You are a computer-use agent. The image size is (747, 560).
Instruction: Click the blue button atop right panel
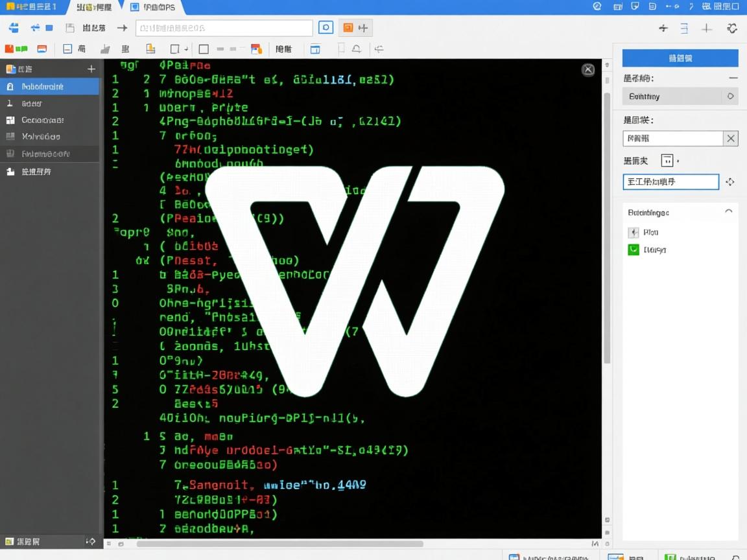coord(680,58)
